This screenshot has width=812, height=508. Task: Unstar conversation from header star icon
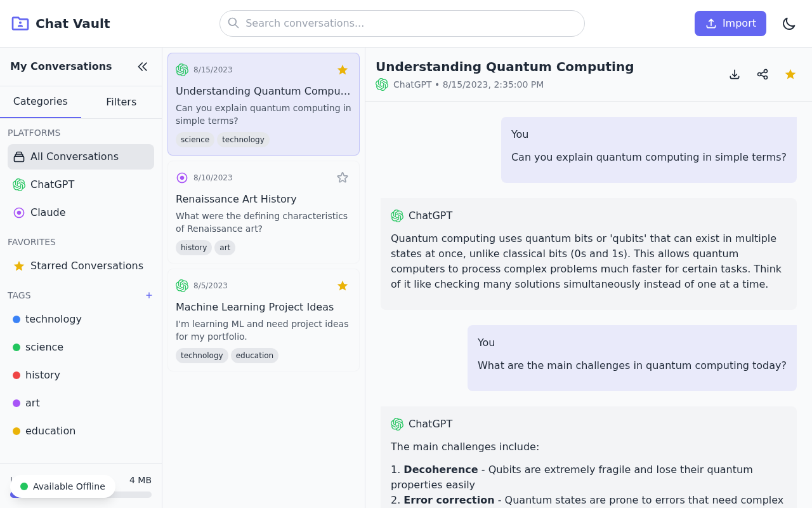pos(790,74)
